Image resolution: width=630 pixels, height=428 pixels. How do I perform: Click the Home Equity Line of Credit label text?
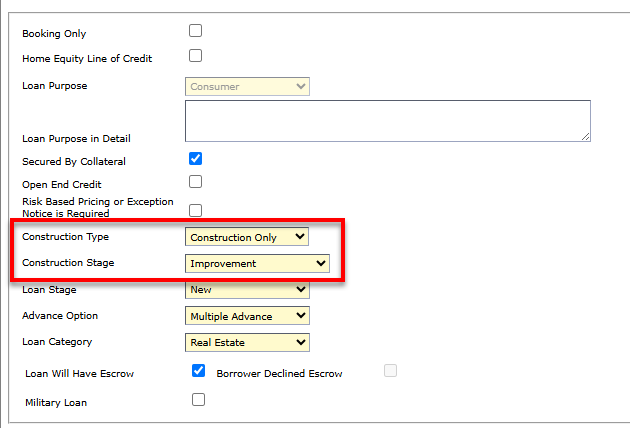coord(87,59)
